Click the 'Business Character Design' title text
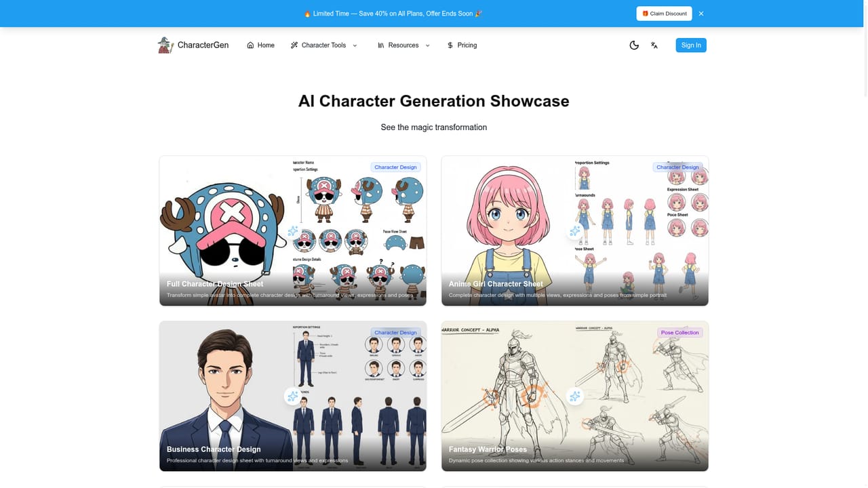The height and width of the screenshot is (488, 868). click(214, 449)
